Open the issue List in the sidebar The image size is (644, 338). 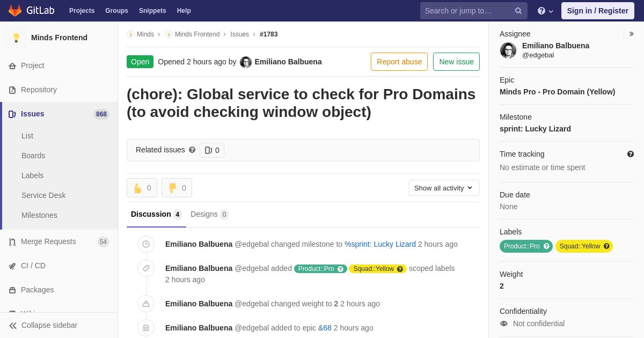click(x=27, y=136)
